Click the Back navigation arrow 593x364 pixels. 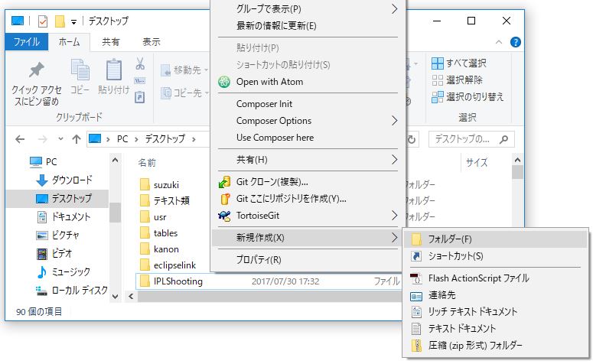20,139
